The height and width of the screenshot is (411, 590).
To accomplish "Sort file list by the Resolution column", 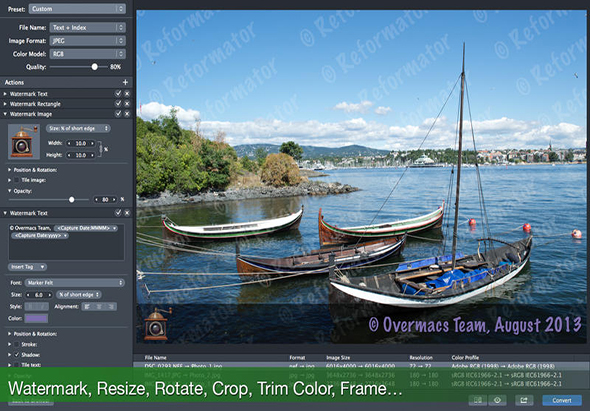I will coord(421,358).
